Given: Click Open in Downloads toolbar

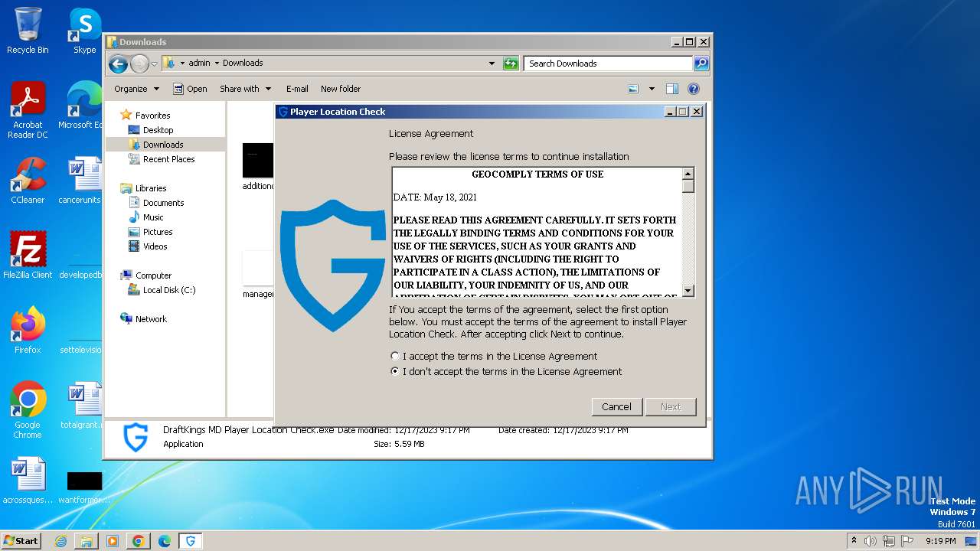Looking at the screenshot, I should click(x=190, y=89).
